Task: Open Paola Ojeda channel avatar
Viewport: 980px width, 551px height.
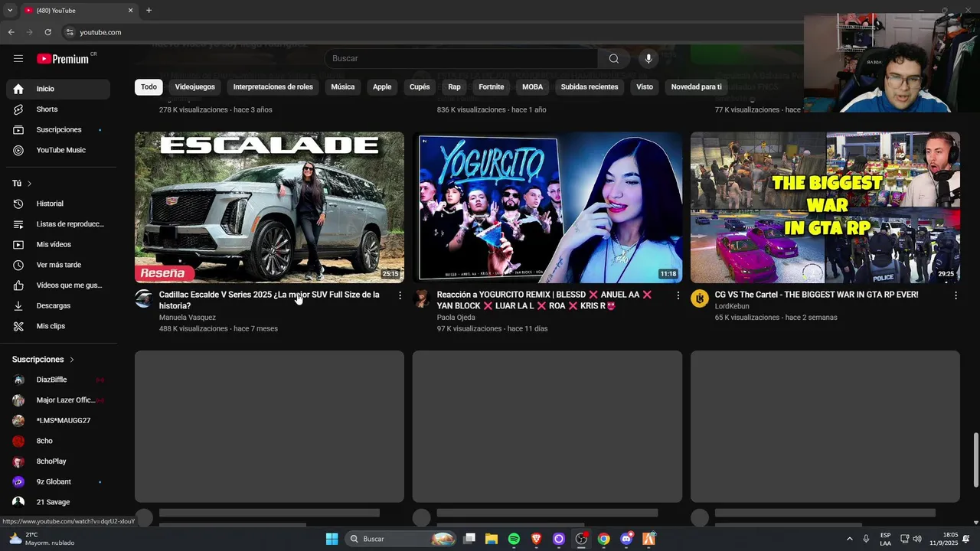Action: 421,298
